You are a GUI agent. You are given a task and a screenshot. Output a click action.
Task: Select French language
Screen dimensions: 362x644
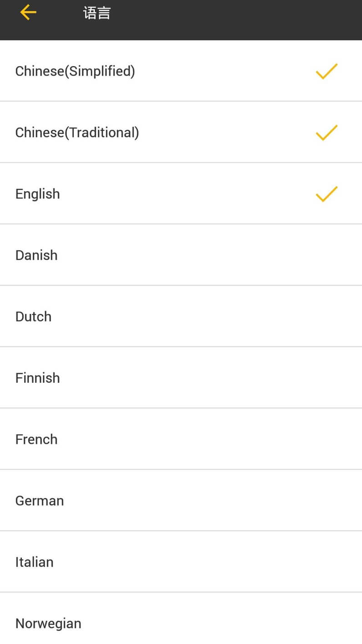(x=36, y=439)
